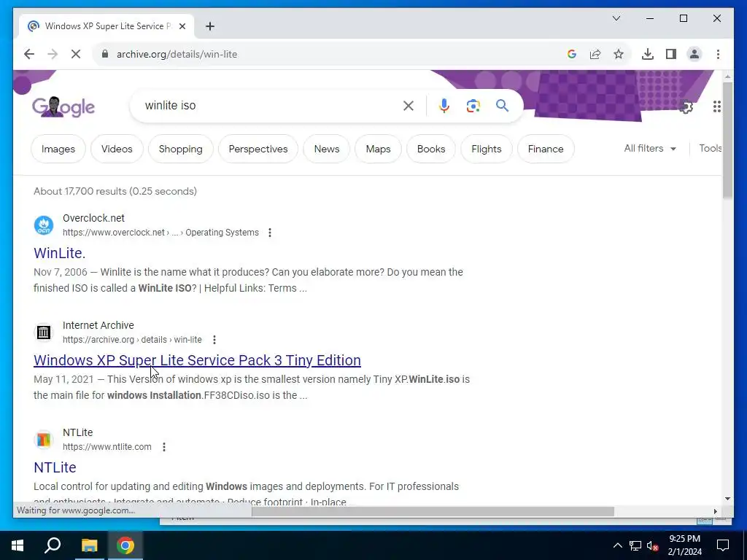Click the NTLite site favicon
Viewport: 747px width, 560px height.
click(44, 440)
